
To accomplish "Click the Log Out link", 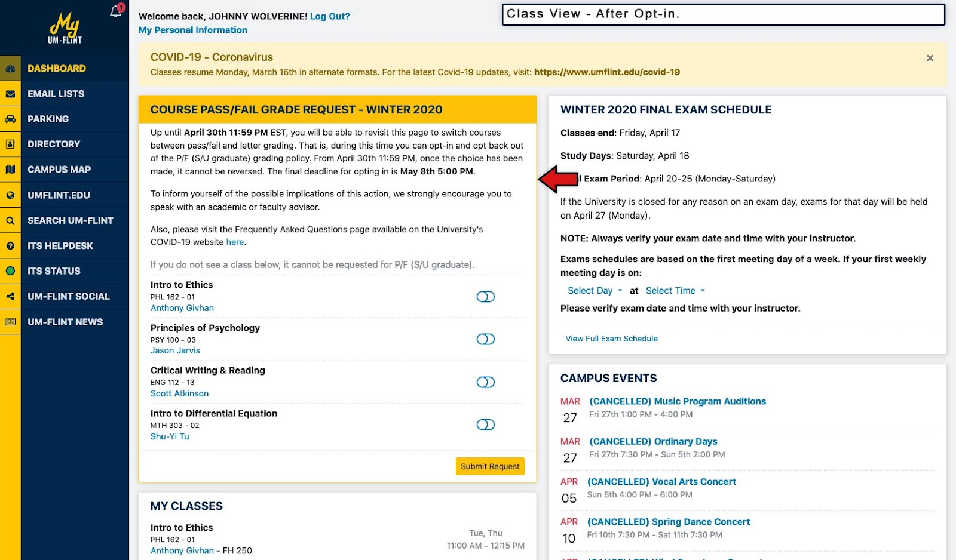I will [x=330, y=16].
